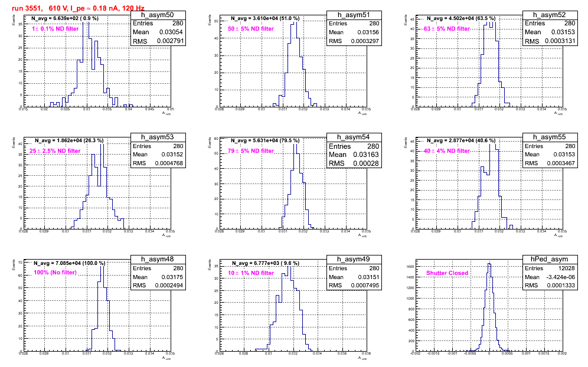Viewport: 588px width, 367px height.
Task: Select the h_asym55 stats box title
Action: coord(550,137)
